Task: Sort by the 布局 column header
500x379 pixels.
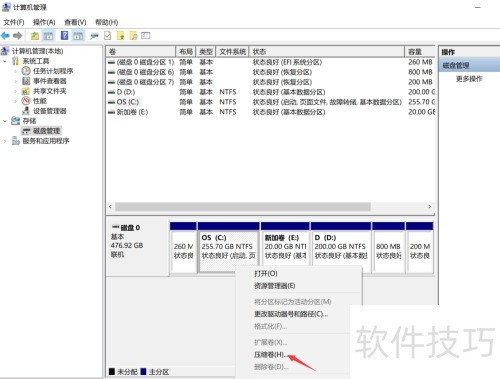Action: point(186,52)
